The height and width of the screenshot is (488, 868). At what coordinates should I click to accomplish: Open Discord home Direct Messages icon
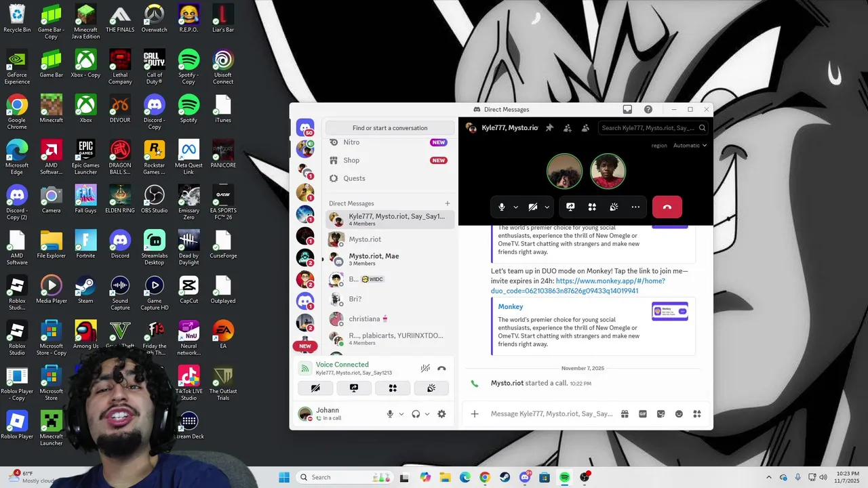coord(305,127)
